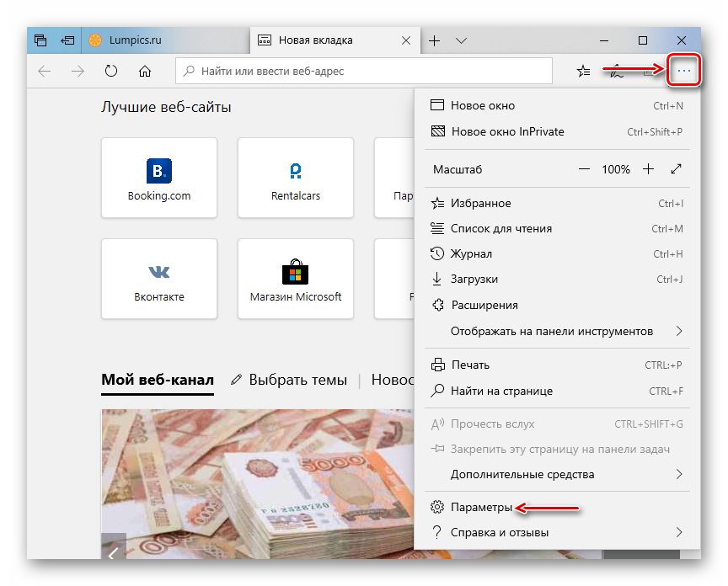Expand the tab preview chevron

click(461, 40)
